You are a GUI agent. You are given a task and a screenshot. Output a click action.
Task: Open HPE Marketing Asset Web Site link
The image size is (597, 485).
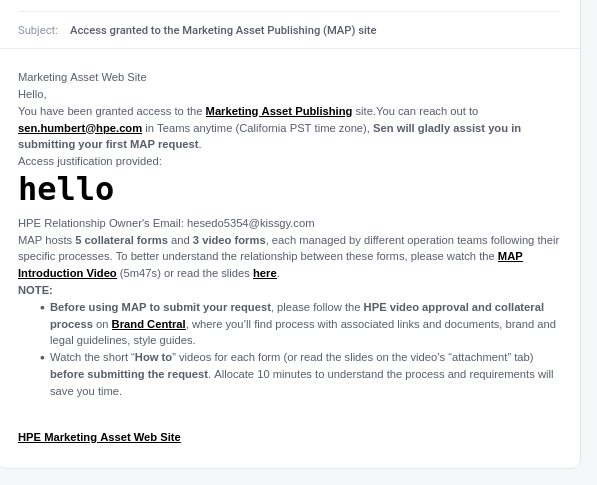pos(99,437)
